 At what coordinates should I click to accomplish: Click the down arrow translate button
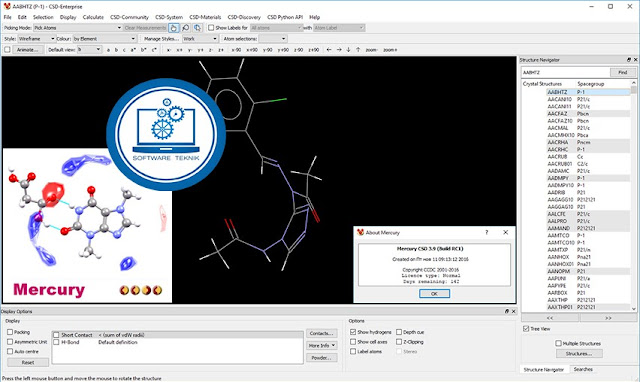[349, 50]
